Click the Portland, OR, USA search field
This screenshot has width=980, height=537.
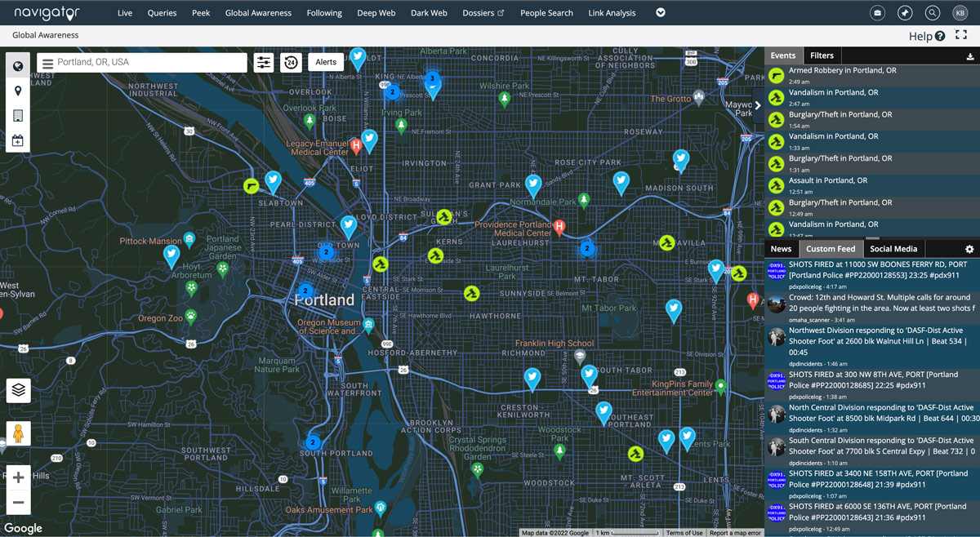pos(142,62)
